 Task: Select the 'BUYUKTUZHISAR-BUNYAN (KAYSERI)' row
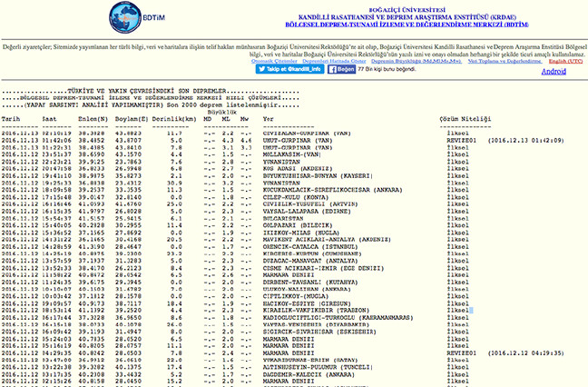[235, 175]
